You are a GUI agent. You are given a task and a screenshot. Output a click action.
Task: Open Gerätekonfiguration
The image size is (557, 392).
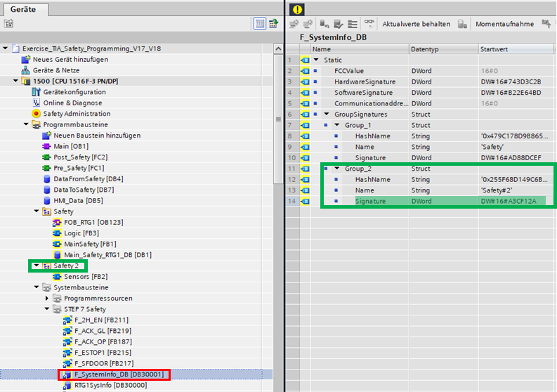point(74,92)
